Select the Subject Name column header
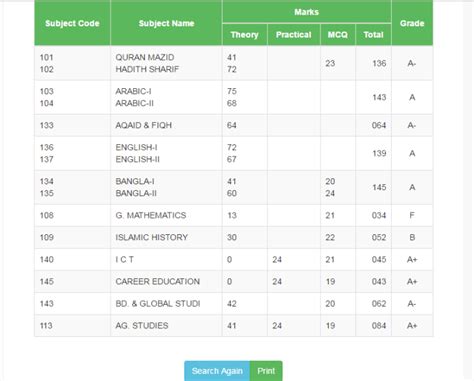This screenshot has height=381, width=474. click(166, 23)
